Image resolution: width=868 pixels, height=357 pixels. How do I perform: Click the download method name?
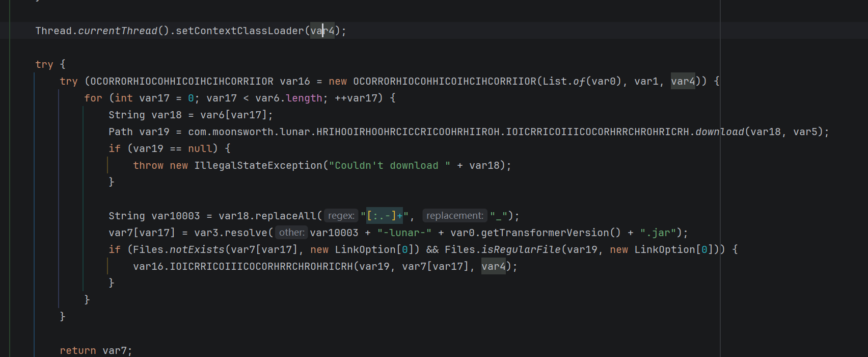pos(720,132)
